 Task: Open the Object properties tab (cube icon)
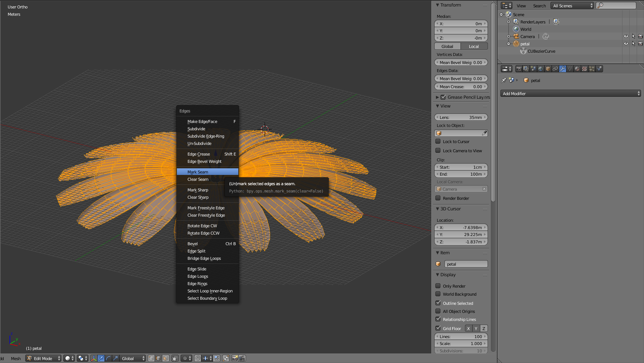tap(548, 69)
